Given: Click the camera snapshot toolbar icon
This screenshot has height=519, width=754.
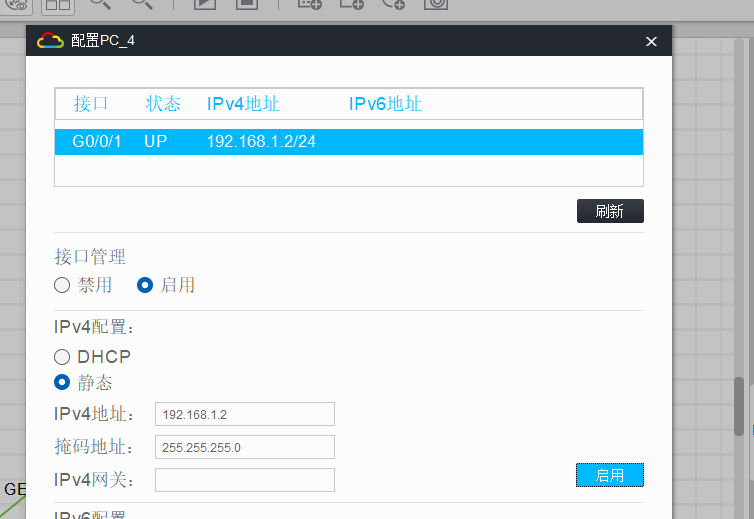Looking at the screenshot, I should point(436,4).
